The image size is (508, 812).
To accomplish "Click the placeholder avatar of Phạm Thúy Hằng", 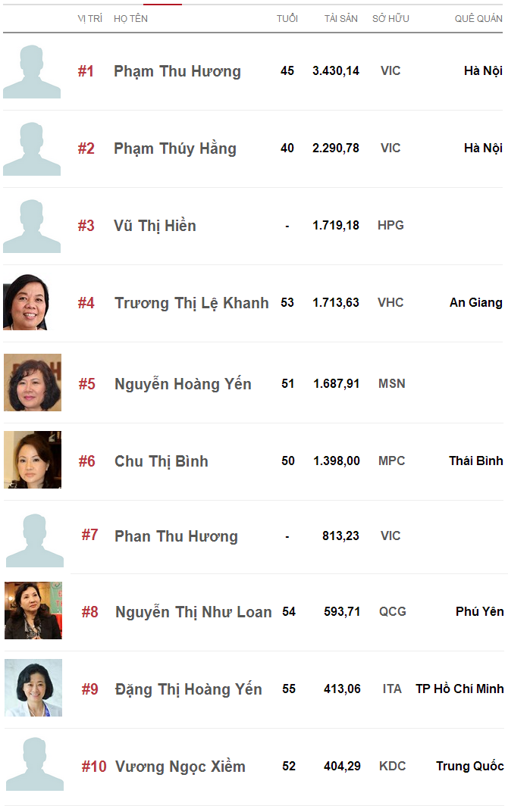I will coord(32,148).
